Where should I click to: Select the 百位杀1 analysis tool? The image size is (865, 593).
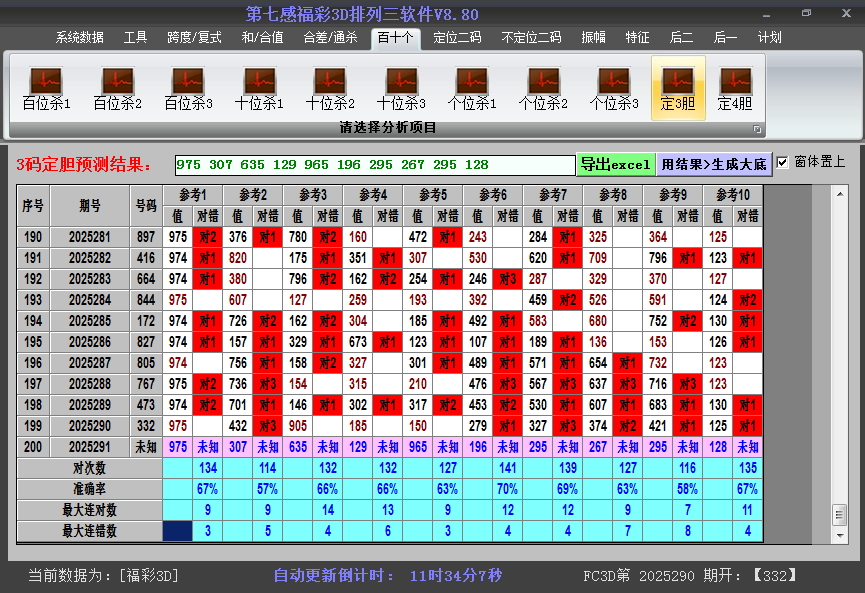coord(44,85)
